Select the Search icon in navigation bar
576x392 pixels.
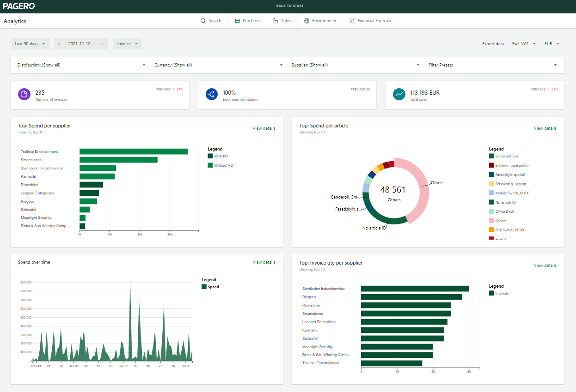[202, 21]
